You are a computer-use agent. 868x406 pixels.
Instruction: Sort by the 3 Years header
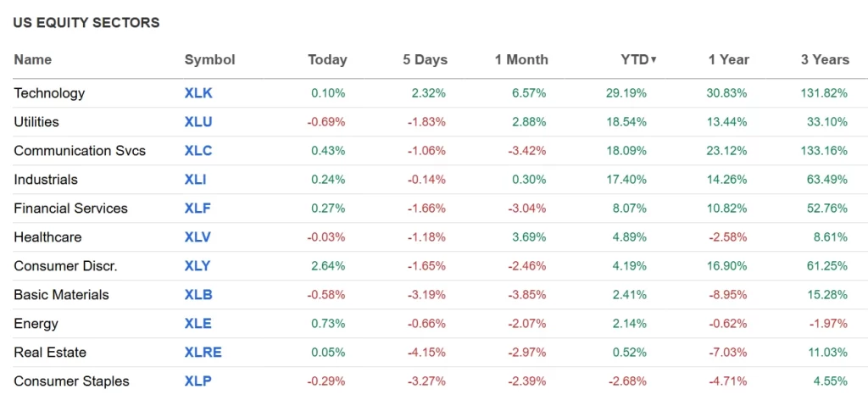[824, 60]
